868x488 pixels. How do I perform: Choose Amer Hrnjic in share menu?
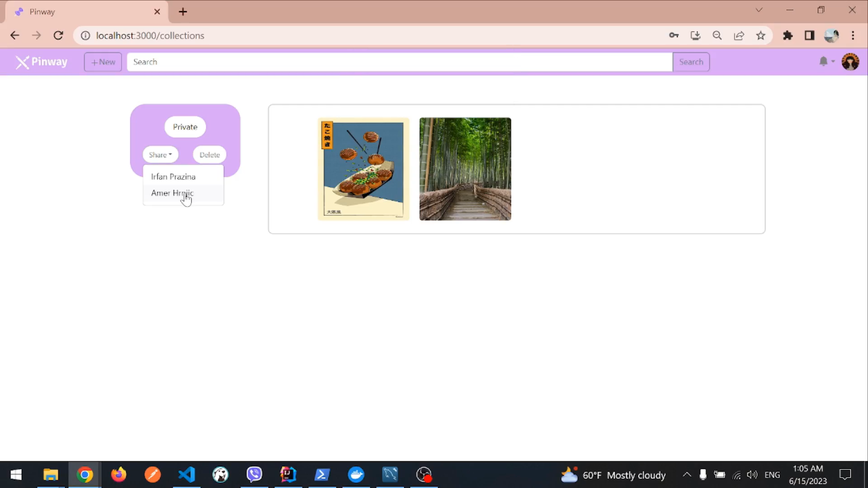172,193
